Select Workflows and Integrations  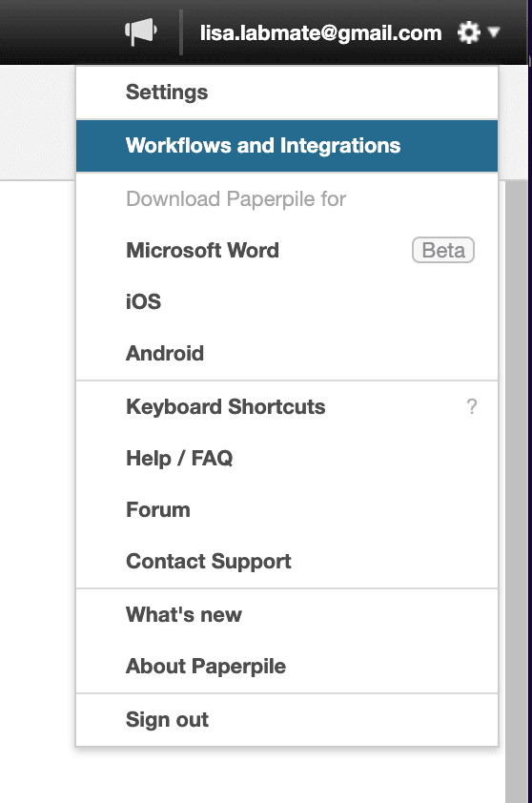point(287,146)
